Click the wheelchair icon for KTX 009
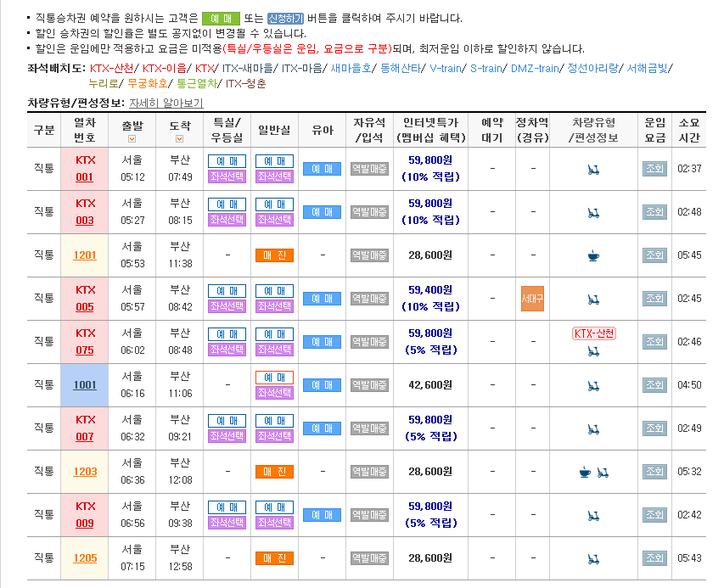This screenshot has width=724, height=588. (x=593, y=515)
